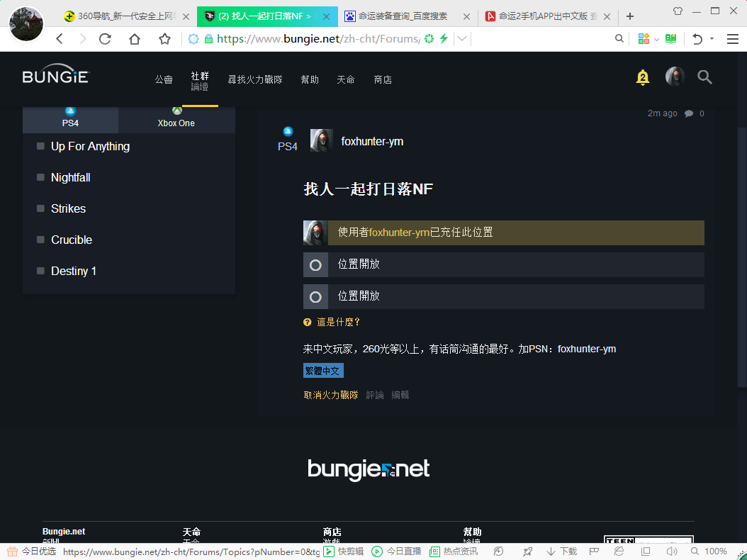Open 快剪辑 in the status bar
Screen dimensions: 747x560
(344, 551)
